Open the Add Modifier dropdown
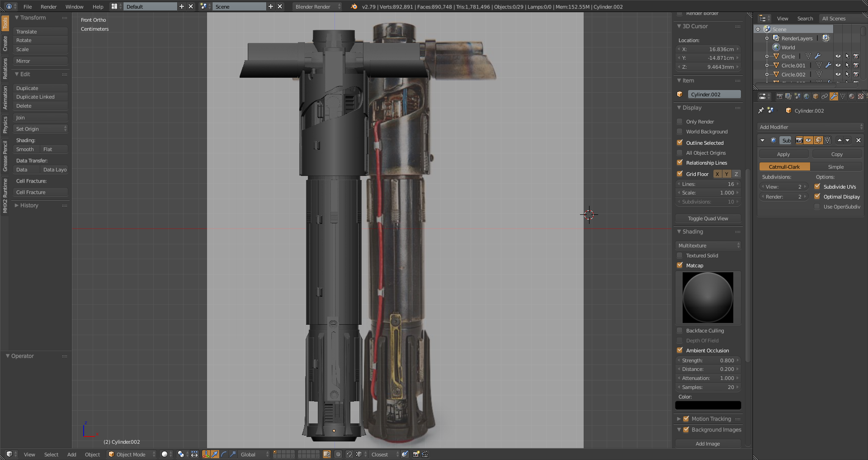 810,127
